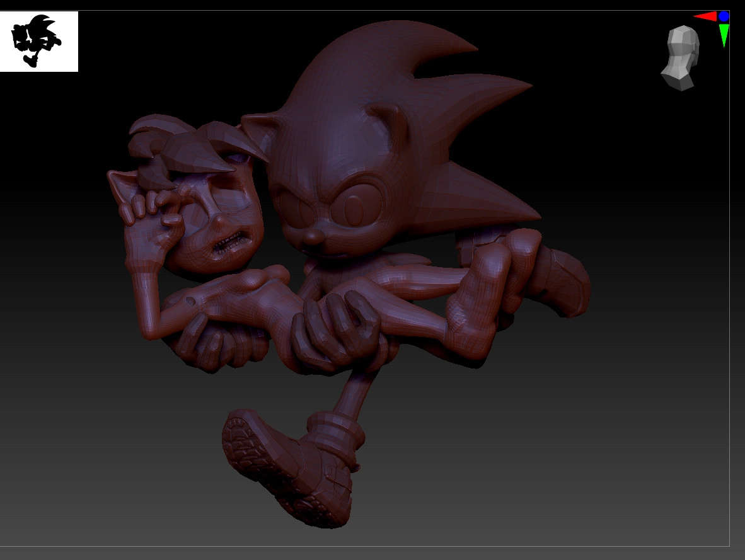This screenshot has height=560, width=745.
Task: Click the carried character's open mouth
Action: [230, 244]
